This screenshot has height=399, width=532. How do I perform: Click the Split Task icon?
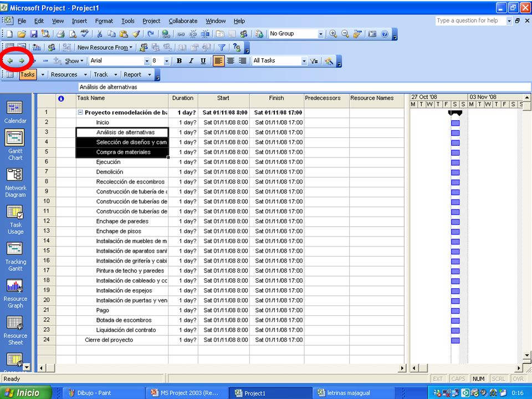tap(205, 34)
